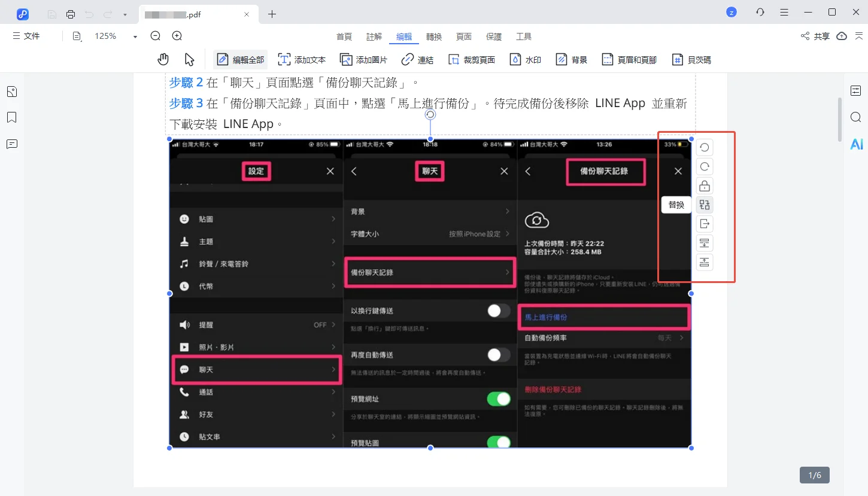This screenshot has width=868, height=496.
Task: Click the image align bottom icon
Action: 705,262
